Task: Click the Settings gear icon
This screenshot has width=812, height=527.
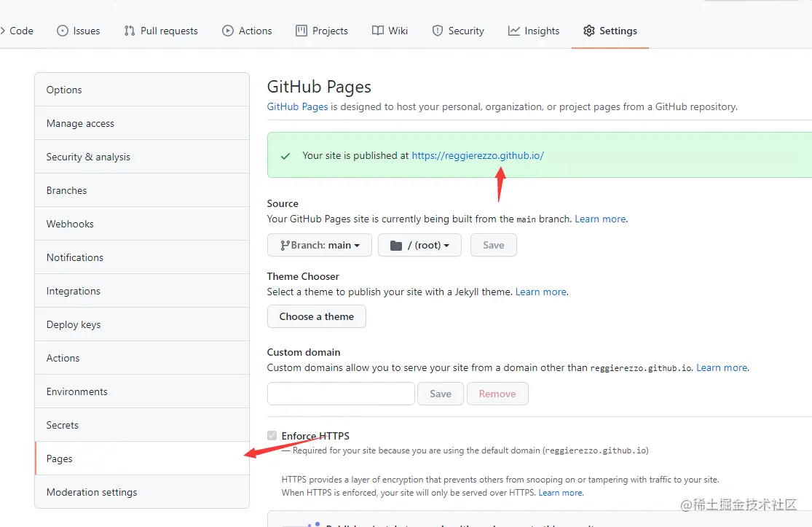Action: point(589,31)
